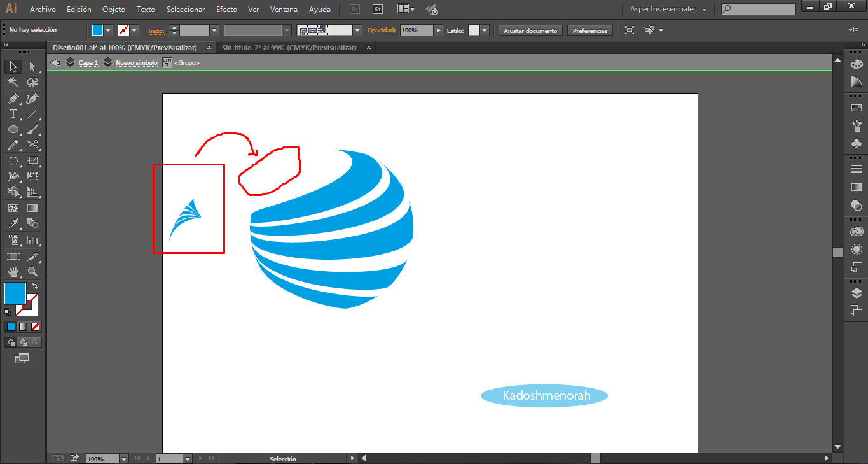The height and width of the screenshot is (464, 868).
Task: Open the Symbols panel club icon
Action: click(857, 144)
